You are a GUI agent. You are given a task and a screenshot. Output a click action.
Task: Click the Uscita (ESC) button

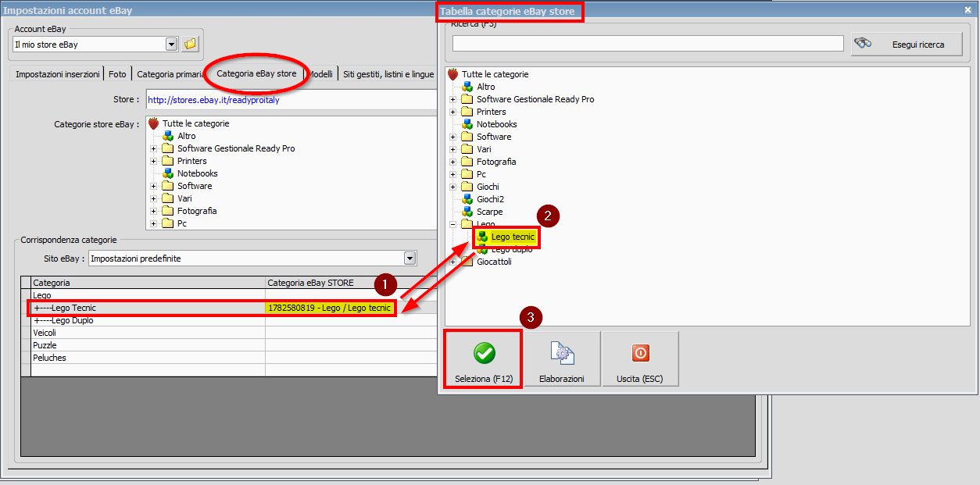pos(641,358)
